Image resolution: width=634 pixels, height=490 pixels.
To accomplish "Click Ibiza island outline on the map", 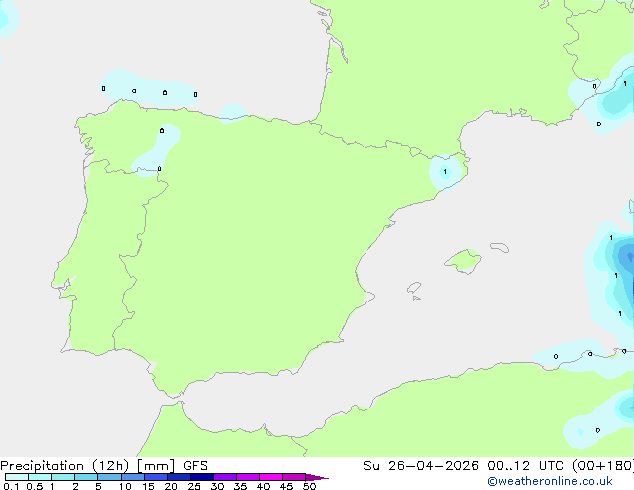I will pyautogui.click(x=414, y=288).
